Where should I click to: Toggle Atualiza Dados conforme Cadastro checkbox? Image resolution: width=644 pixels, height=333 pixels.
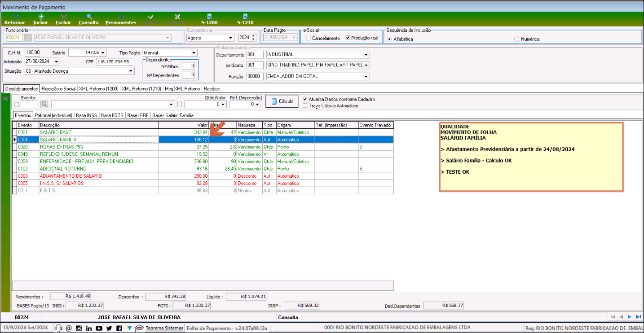305,99
